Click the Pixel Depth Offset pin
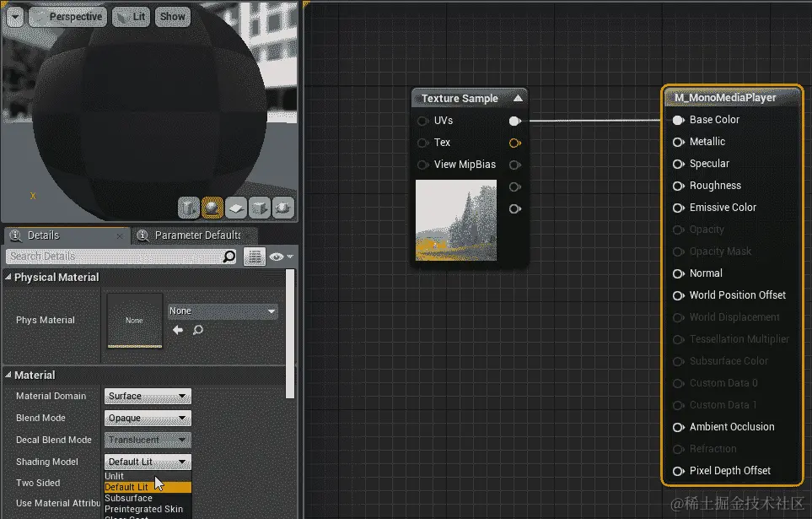 coord(679,471)
